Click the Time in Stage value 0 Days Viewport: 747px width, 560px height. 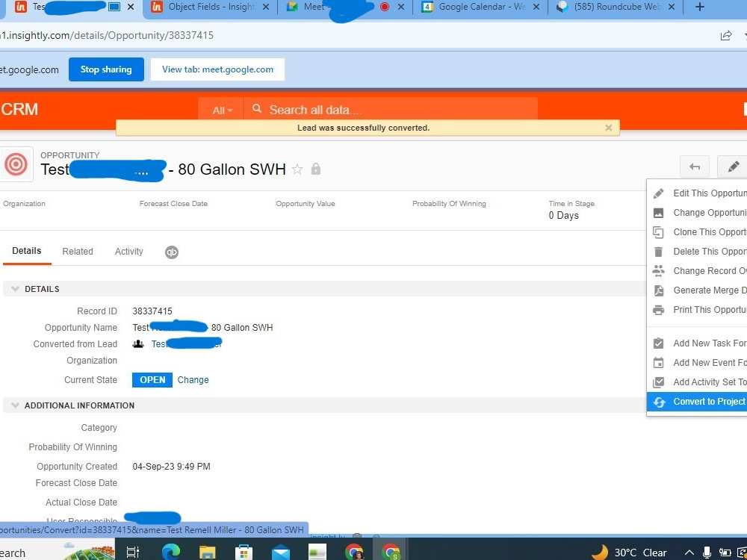click(563, 216)
